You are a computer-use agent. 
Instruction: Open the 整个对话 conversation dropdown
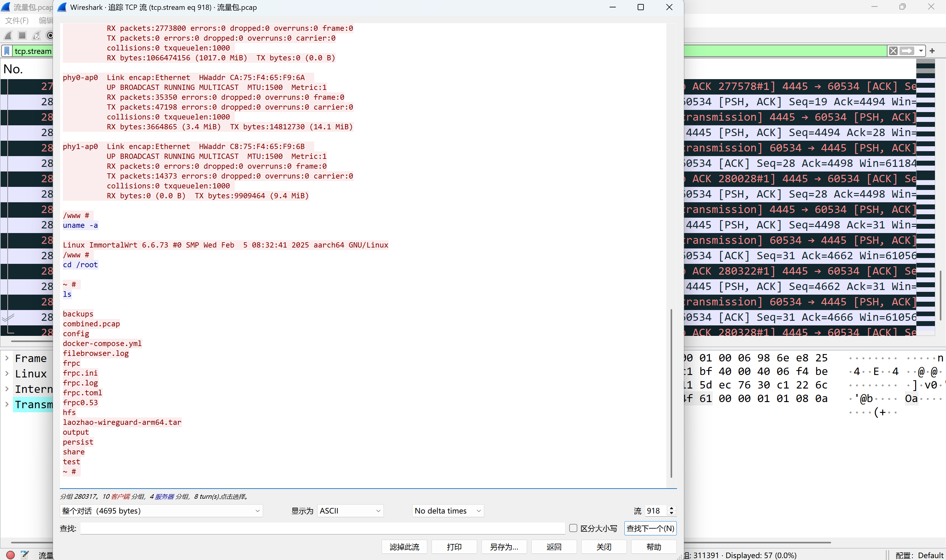point(161,510)
